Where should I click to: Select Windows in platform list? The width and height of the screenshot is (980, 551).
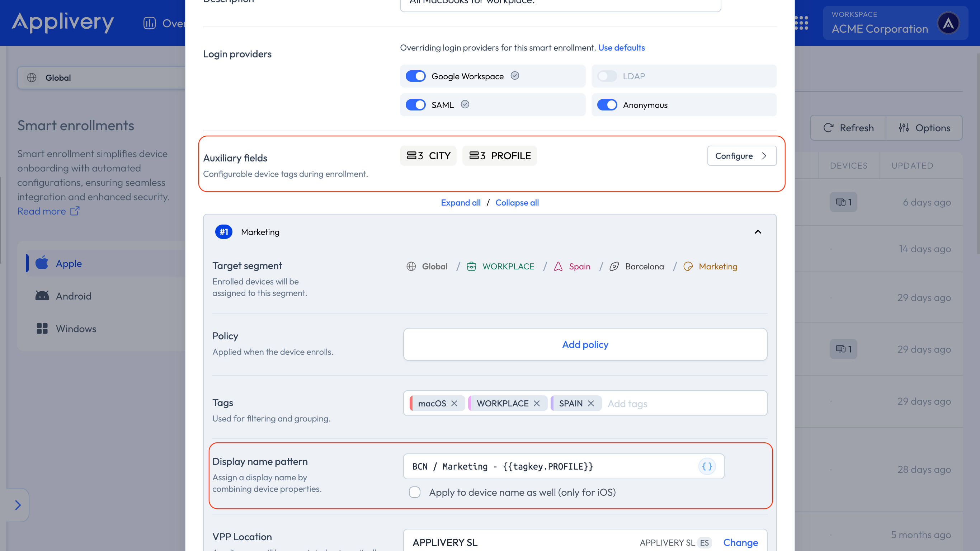coord(76,329)
